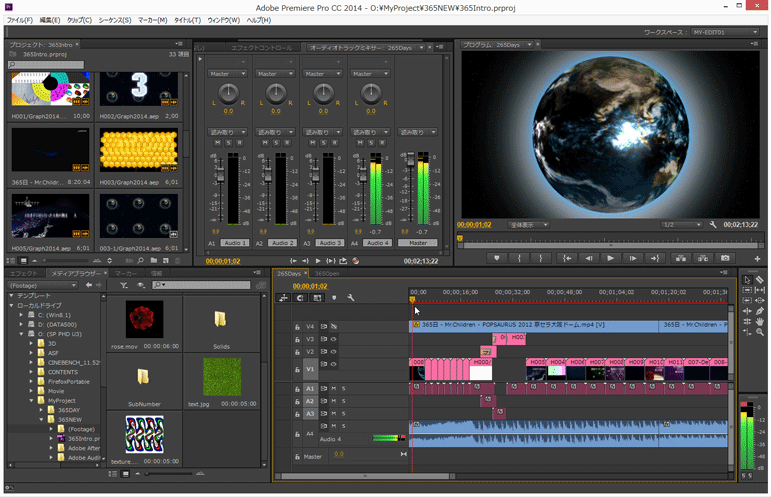Switch Project panel to icon view
The height and width of the screenshot is (497, 771).
coord(24,261)
